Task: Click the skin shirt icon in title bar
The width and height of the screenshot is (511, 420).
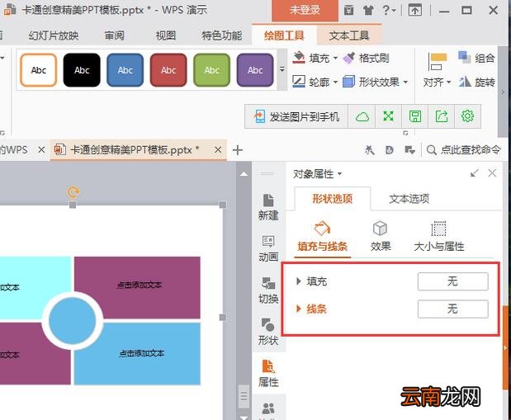Action: (368, 11)
